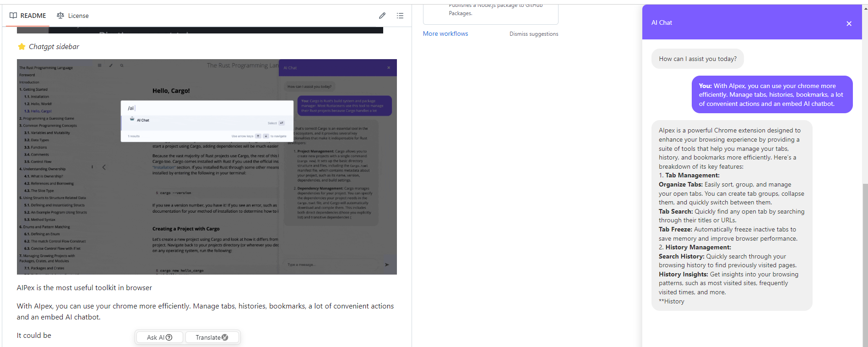Open the README tab

tap(28, 16)
